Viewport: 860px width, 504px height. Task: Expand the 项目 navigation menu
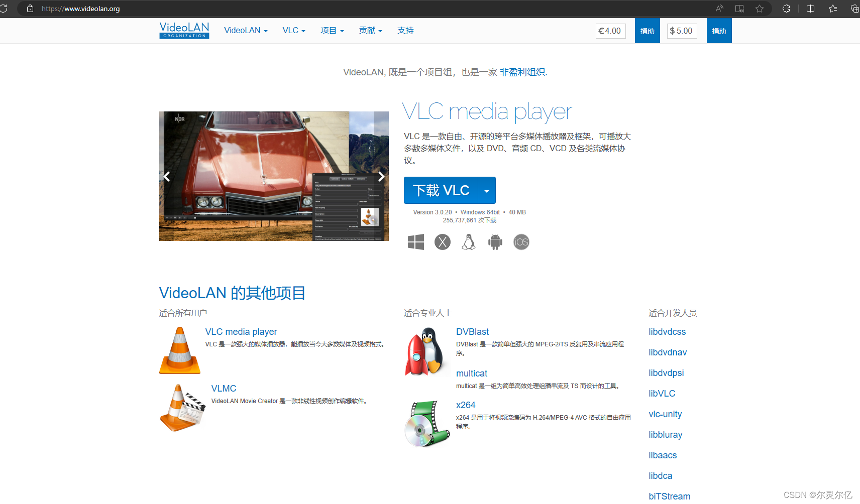(x=332, y=31)
